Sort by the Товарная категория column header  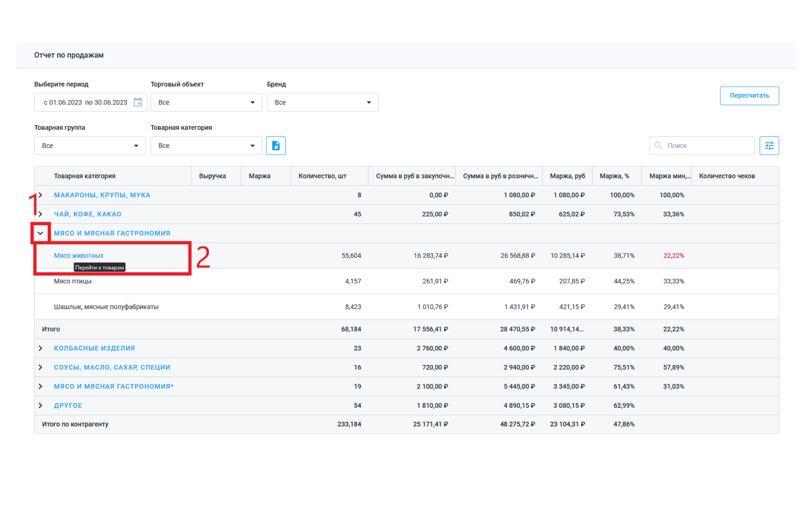click(85, 176)
